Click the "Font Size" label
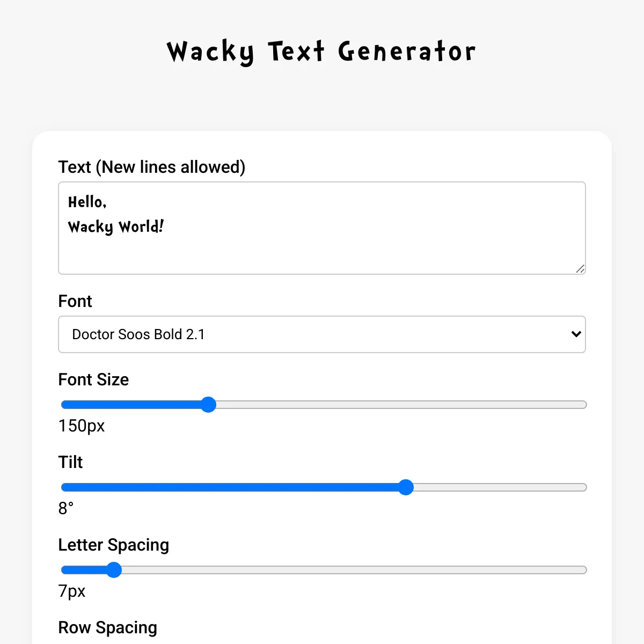This screenshot has width=644, height=644. pos(93,379)
